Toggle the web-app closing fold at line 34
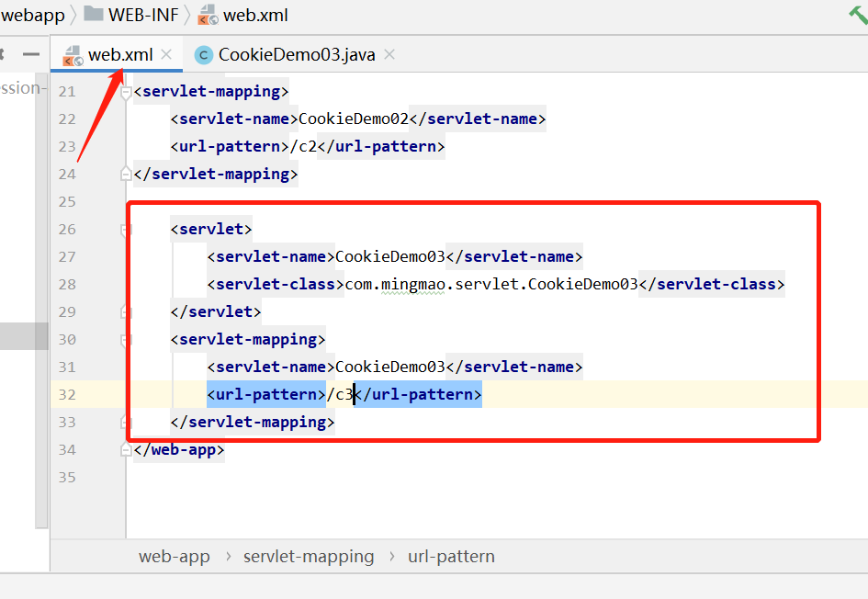 pos(126,449)
